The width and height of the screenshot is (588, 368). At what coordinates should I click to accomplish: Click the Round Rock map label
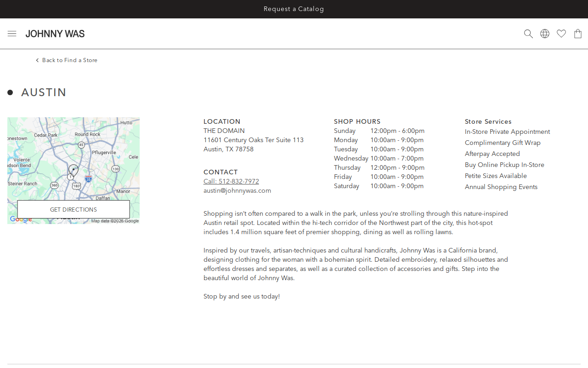[x=87, y=134]
